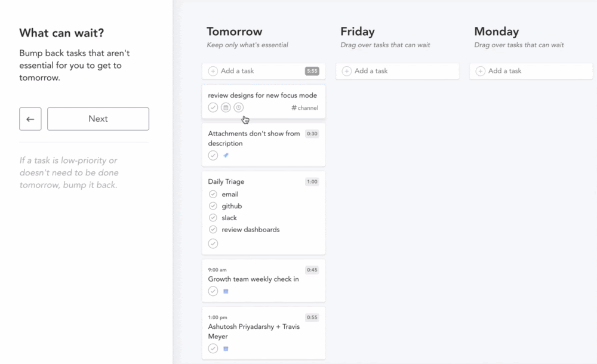Click the clock icon on review designs task
The width and height of the screenshot is (597, 364).
pyautogui.click(x=238, y=107)
